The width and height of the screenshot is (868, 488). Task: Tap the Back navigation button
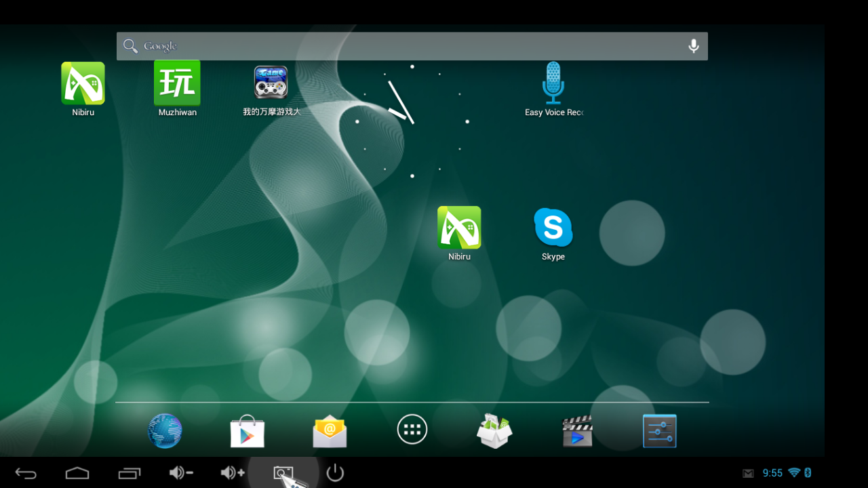tap(26, 473)
